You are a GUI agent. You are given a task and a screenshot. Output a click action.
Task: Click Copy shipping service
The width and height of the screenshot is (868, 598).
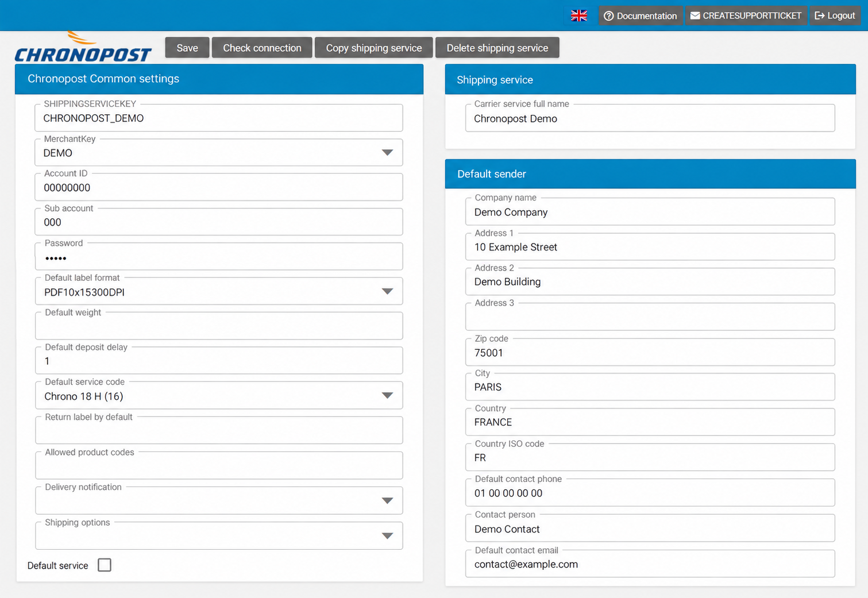pos(374,48)
